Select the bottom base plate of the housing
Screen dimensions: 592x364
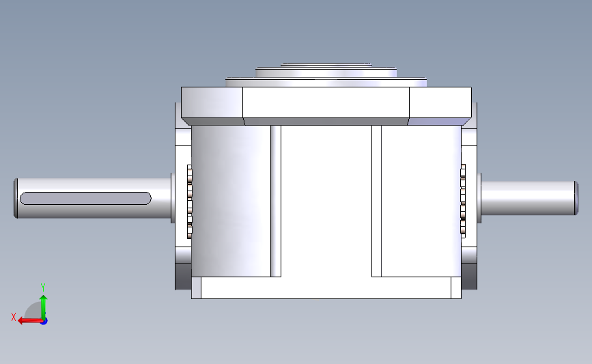tap(326, 288)
